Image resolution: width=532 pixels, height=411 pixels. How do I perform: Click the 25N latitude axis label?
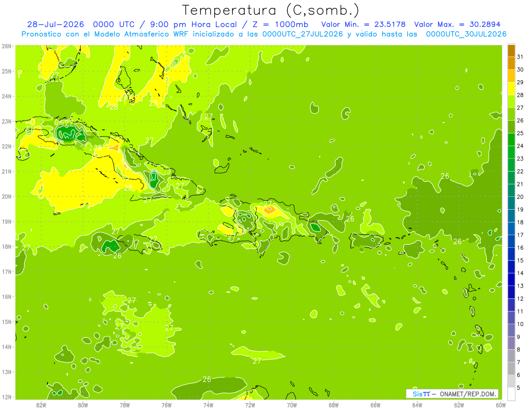[6, 71]
